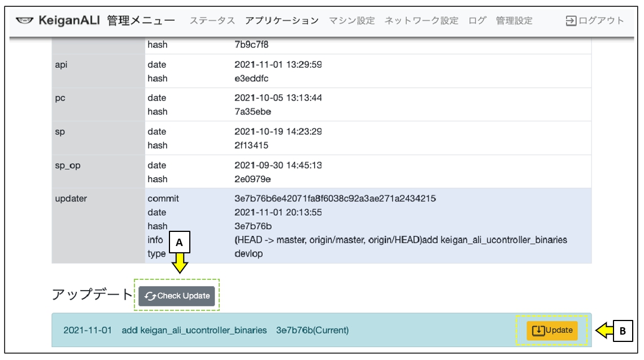Open the ステータス menu
This screenshot has height=360, width=644.
click(x=212, y=21)
